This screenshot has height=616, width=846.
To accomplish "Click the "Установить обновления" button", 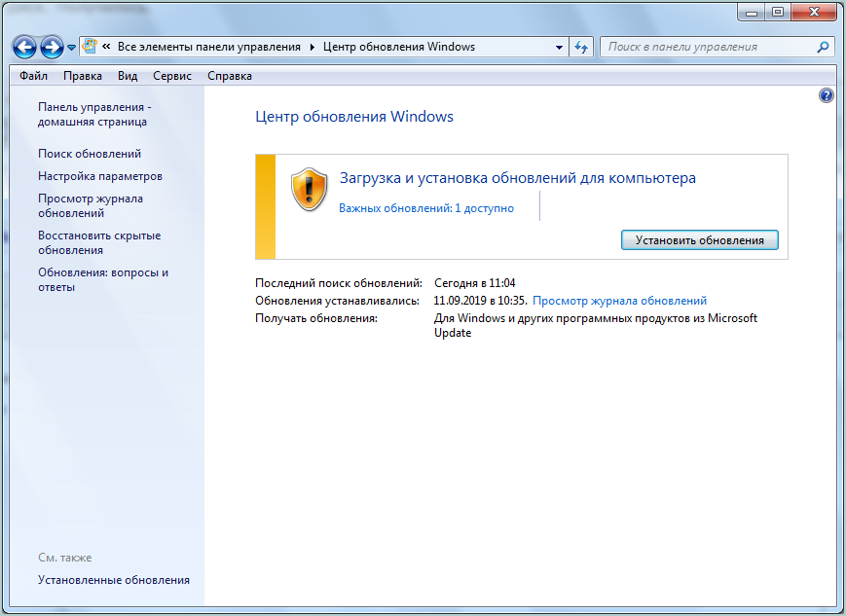I will [x=700, y=240].
